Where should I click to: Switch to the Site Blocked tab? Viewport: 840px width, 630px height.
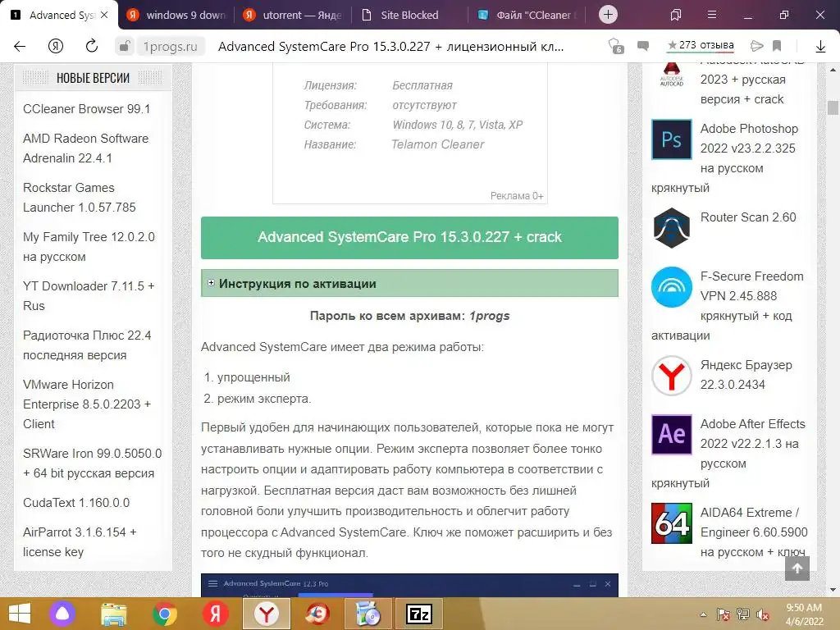coord(409,15)
